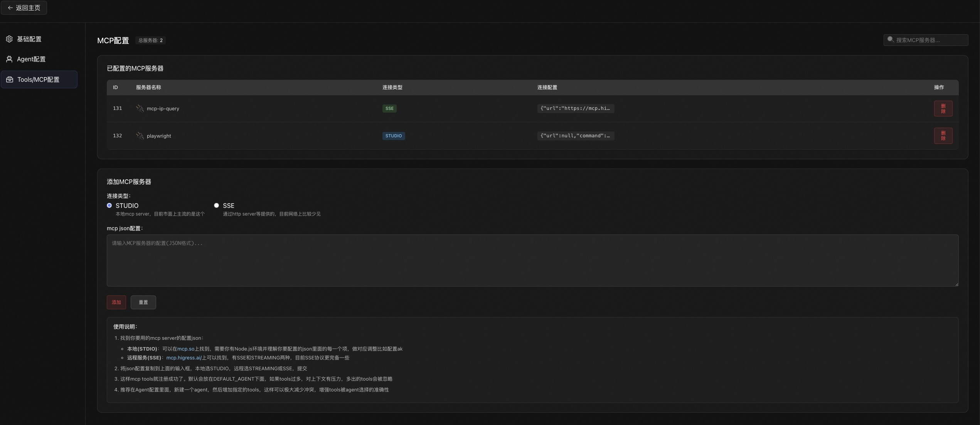This screenshot has width=980, height=425.
Task: Click the magnifier icon in the search box
Action: pos(890,40)
